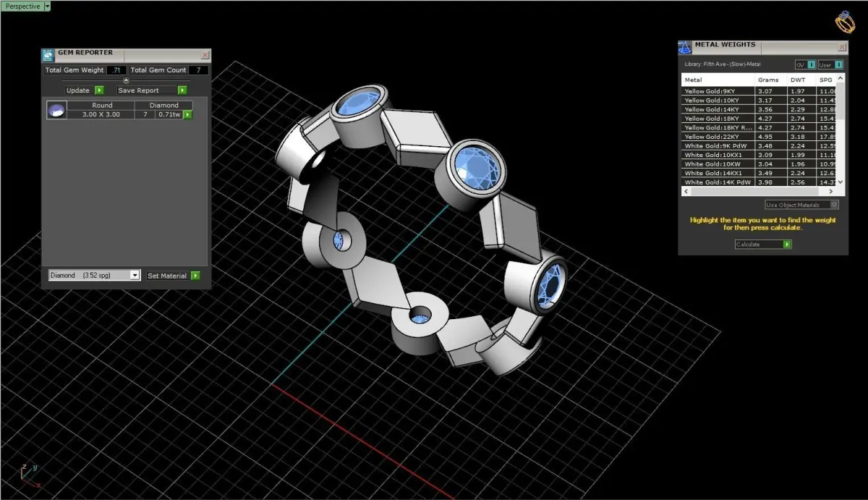The height and width of the screenshot is (500, 868).
Task: Select the White Gold:10KX1 row
Action: (759, 155)
